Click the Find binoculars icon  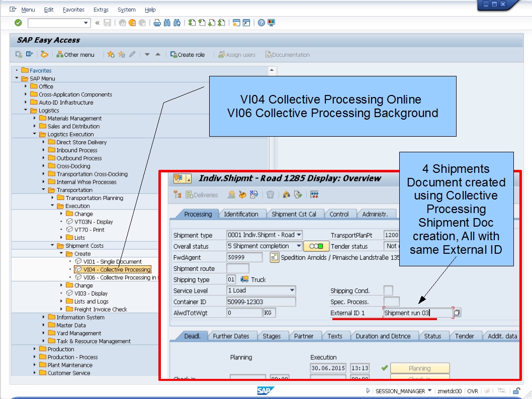pyautogui.click(x=167, y=23)
